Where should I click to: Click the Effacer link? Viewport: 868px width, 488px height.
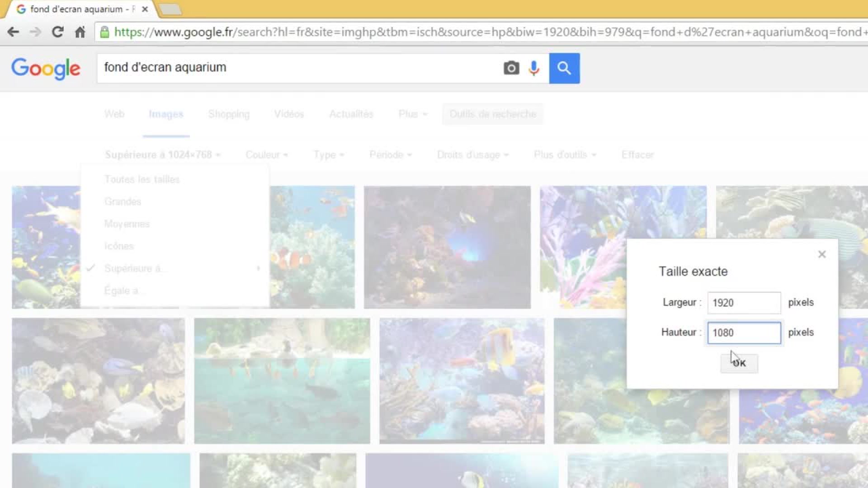pos(637,155)
